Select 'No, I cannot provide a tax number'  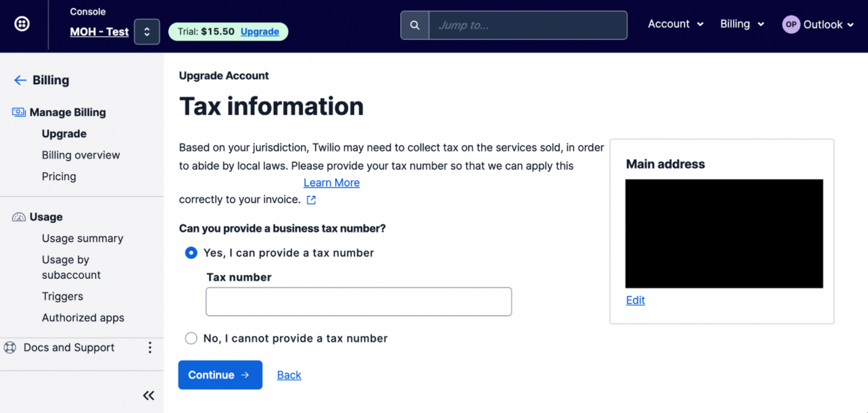coord(192,338)
